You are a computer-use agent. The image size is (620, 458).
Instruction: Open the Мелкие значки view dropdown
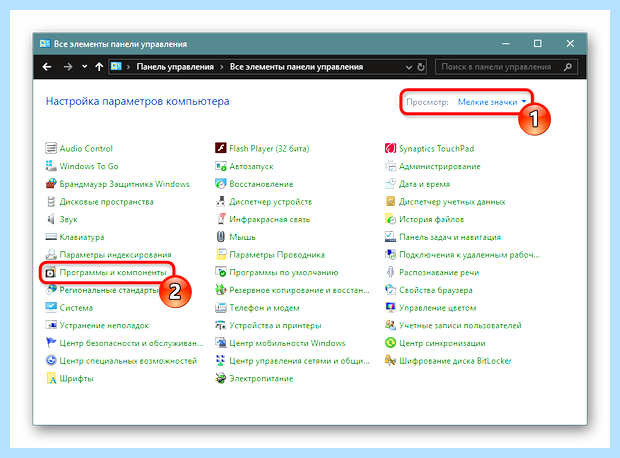(x=492, y=102)
